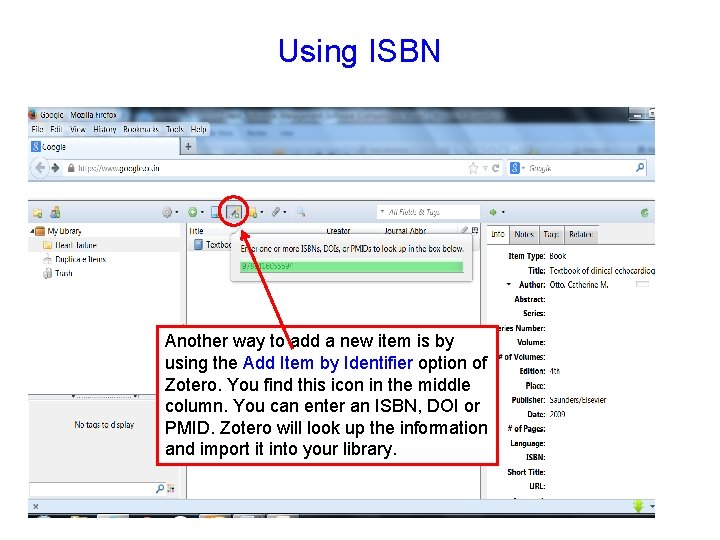
Task: Click the New Group icon
Action: (x=56, y=212)
